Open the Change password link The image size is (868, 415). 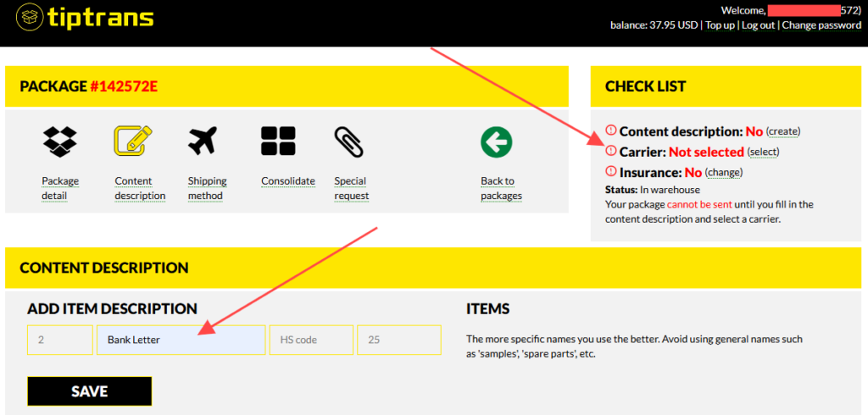821,25
